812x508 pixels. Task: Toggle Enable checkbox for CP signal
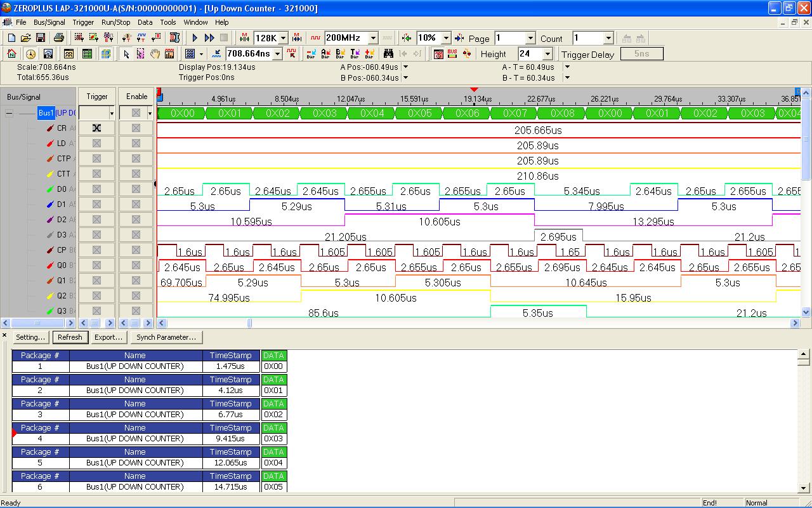[x=136, y=250]
